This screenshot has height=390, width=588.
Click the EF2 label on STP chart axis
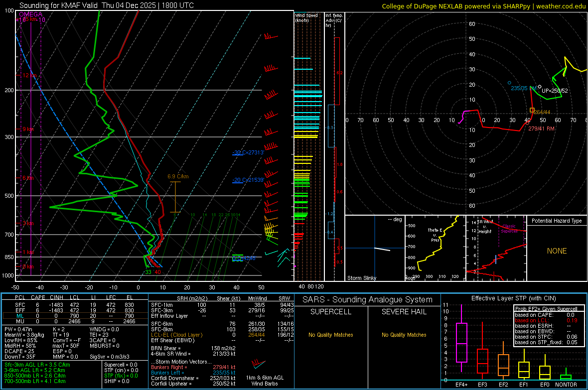pyautogui.click(x=503, y=385)
